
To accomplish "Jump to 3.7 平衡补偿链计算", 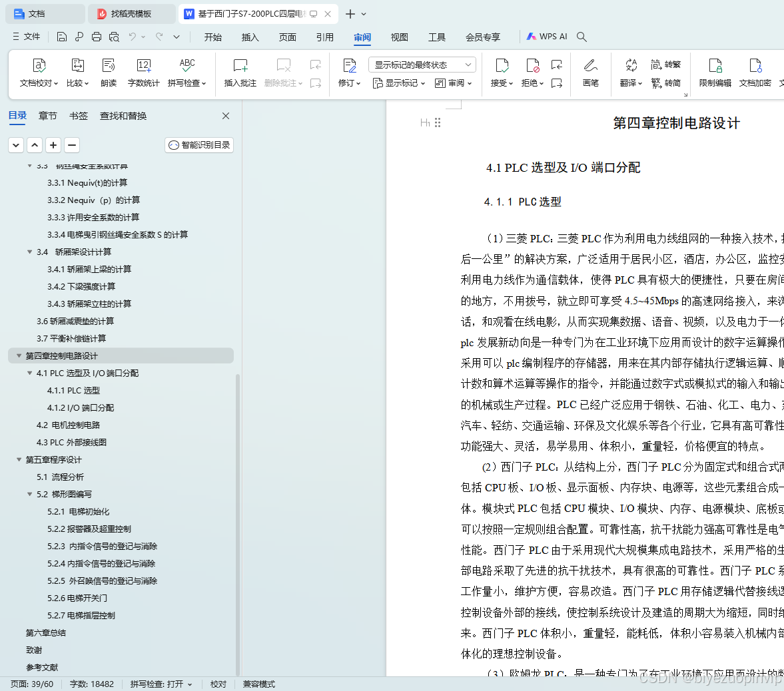I will click(71, 338).
